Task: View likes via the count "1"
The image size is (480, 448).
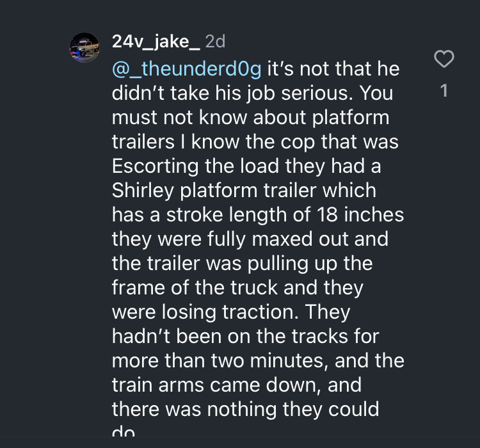Action: coord(444,91)
